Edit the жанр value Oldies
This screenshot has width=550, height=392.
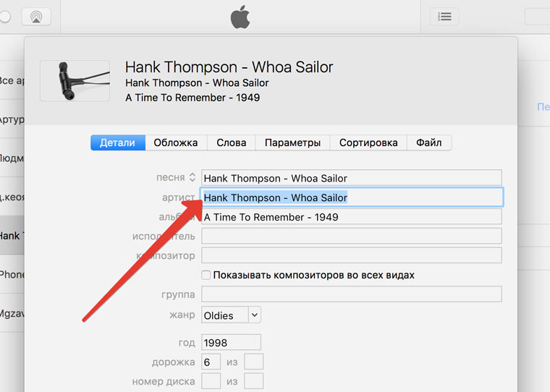pos(225,315)
